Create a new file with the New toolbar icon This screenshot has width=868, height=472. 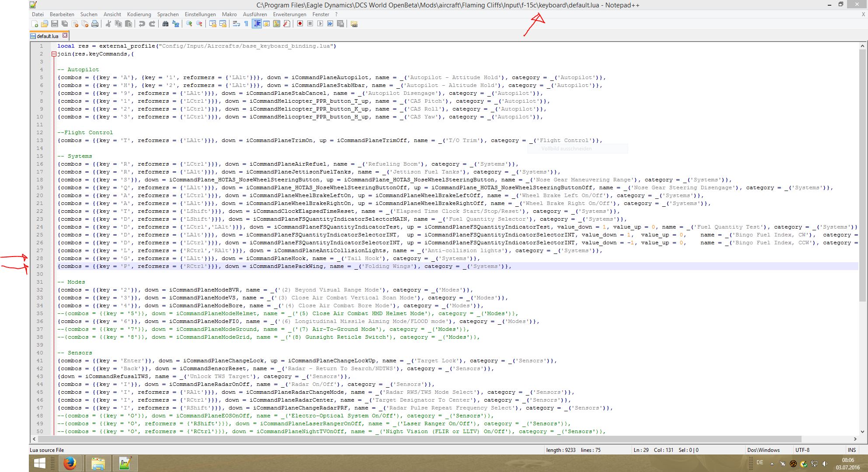point(35,24)
